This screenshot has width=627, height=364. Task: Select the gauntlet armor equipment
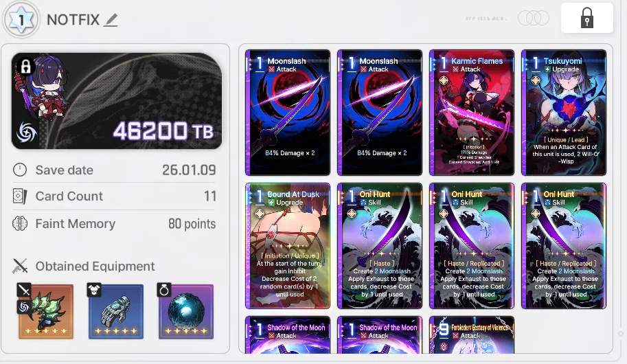pos(116,312)
